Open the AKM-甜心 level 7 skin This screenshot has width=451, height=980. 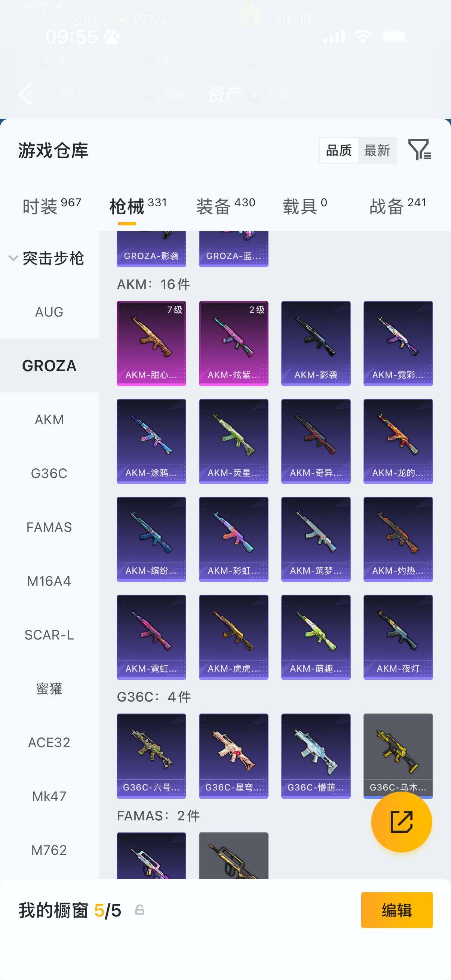click(x=151, y=343)
